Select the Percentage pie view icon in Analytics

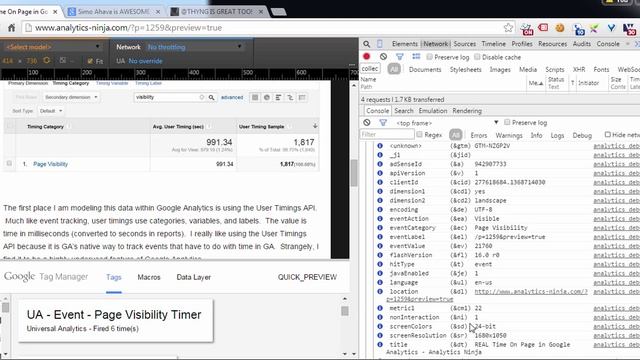click(267, 98)
